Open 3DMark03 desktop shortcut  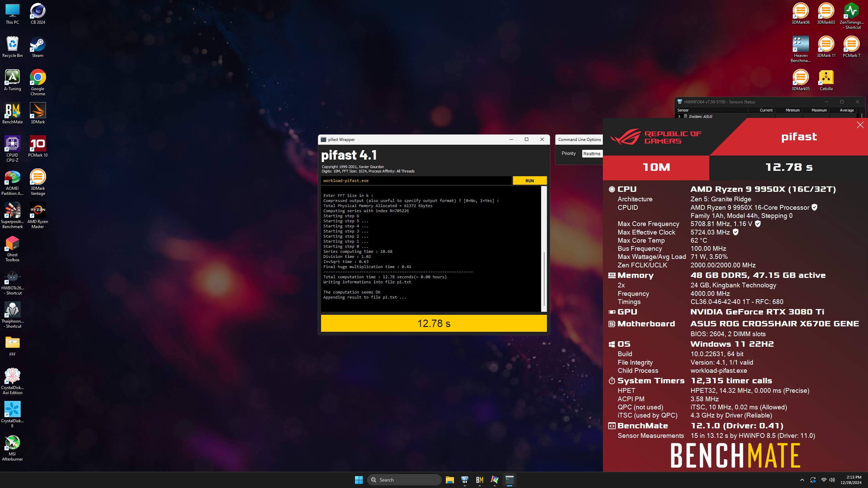pos(826,14)
